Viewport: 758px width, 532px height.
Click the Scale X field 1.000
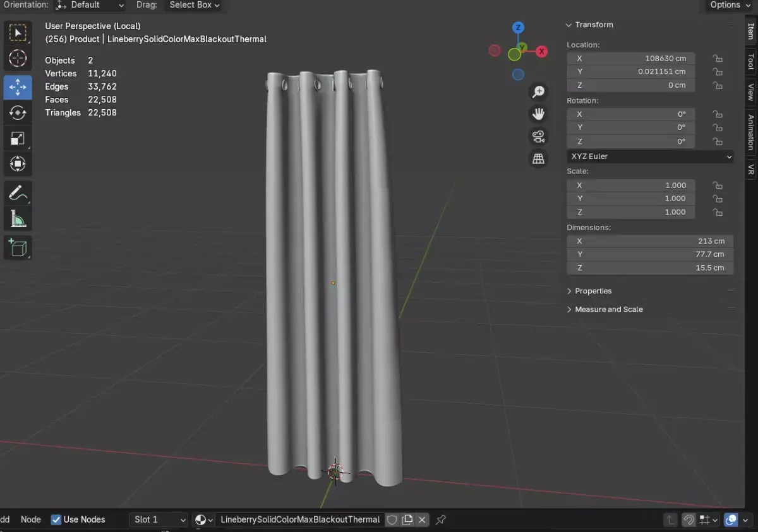click(x=631, y=186)
